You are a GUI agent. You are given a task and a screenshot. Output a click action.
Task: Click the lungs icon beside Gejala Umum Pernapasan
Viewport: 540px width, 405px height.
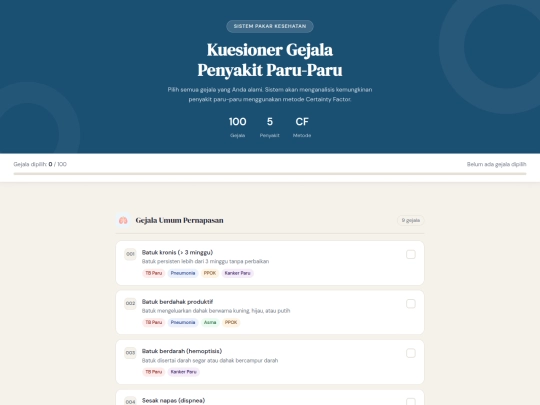[123, 220]
